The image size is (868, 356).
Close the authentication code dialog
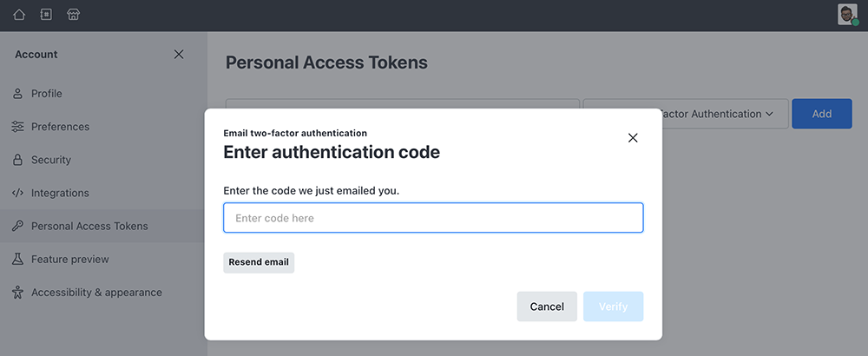point(633,138)
